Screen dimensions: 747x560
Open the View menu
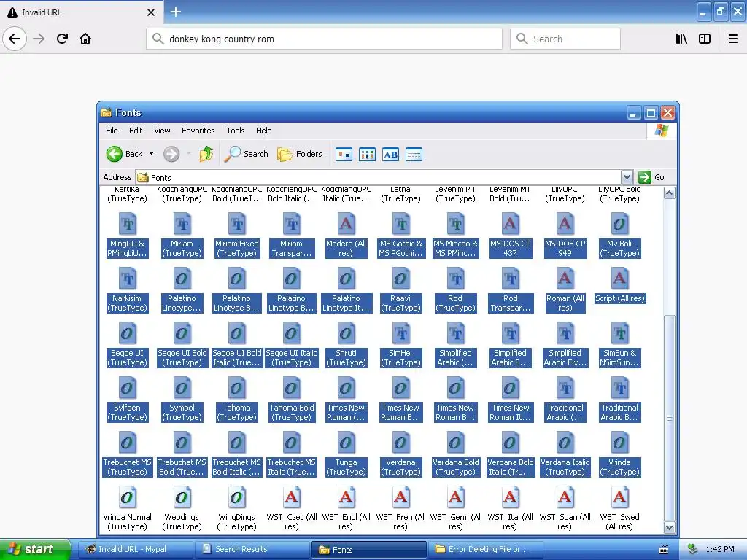click(162, 131)
